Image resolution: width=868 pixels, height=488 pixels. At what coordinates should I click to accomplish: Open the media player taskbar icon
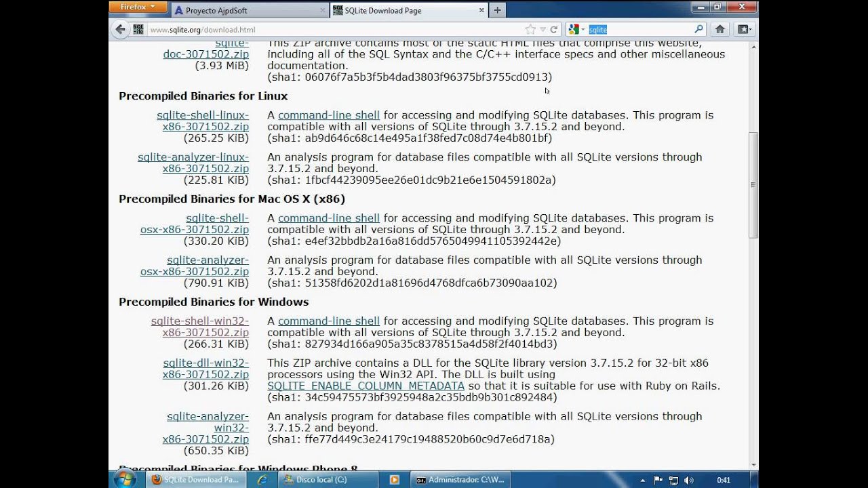[395, 480]
